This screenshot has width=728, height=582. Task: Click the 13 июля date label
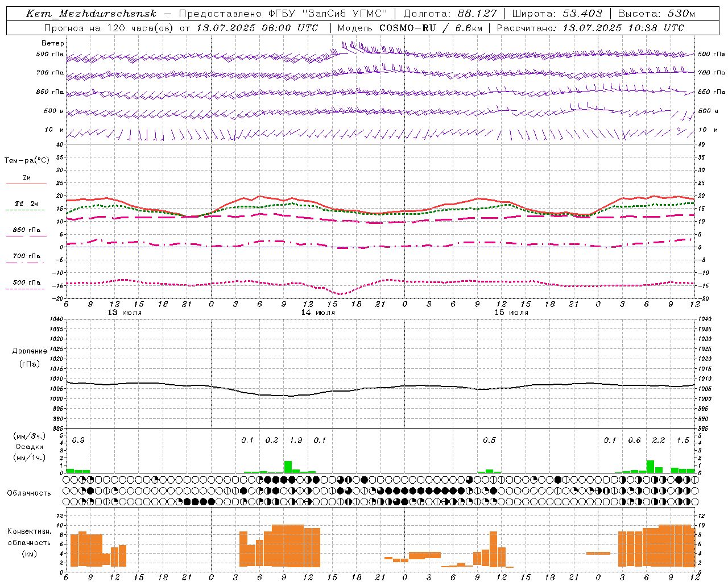click(x=125, y=313)
